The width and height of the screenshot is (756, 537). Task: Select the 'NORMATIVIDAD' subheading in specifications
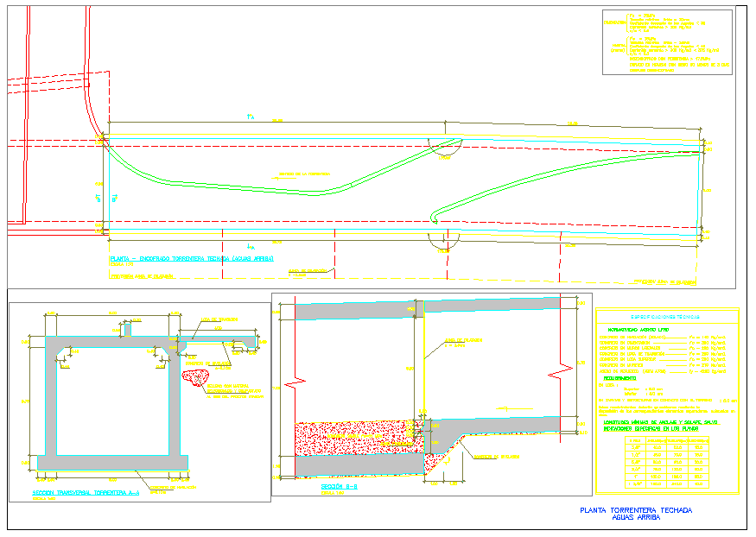635,331
